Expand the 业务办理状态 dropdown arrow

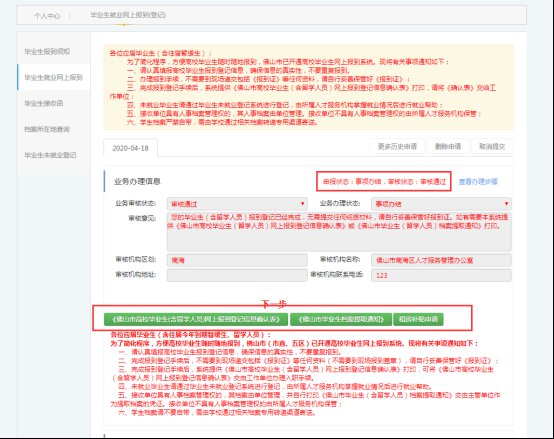tap(506, 204)
